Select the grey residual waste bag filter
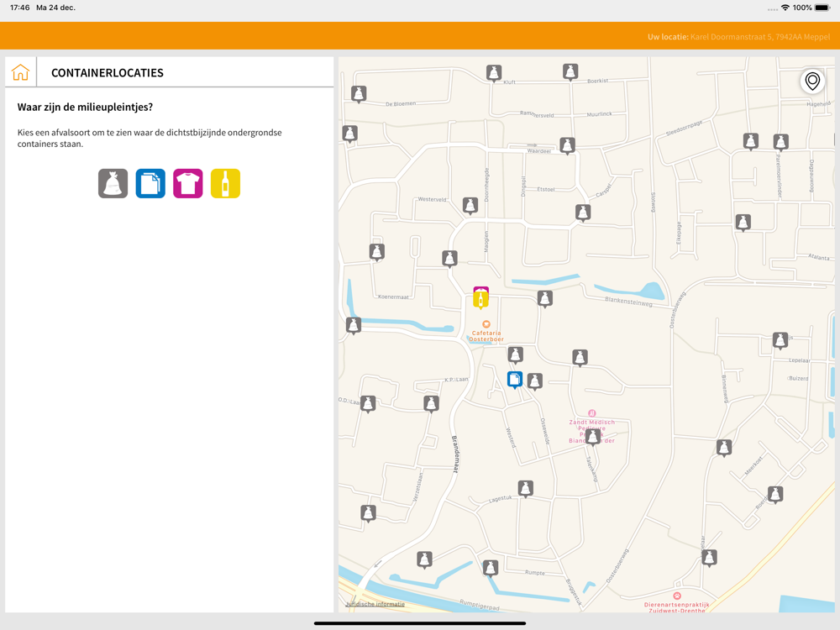 [113, 183]
